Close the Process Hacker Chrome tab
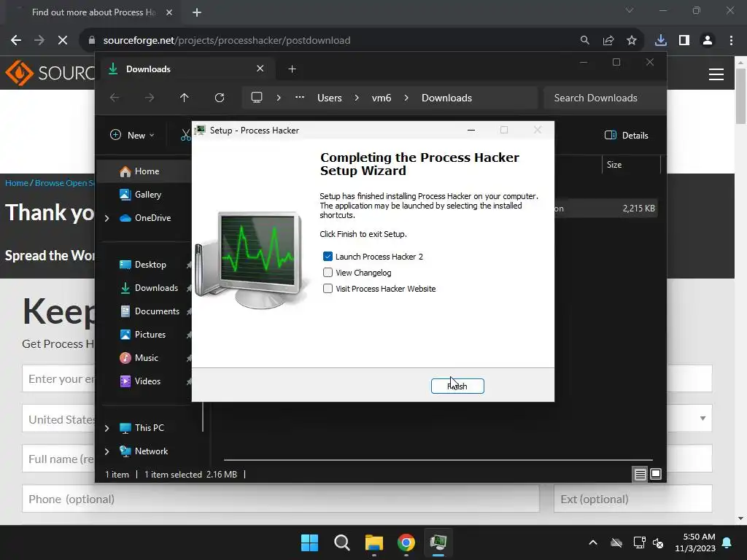This screenshot has width=747, height=560. [x=169, y=12]
